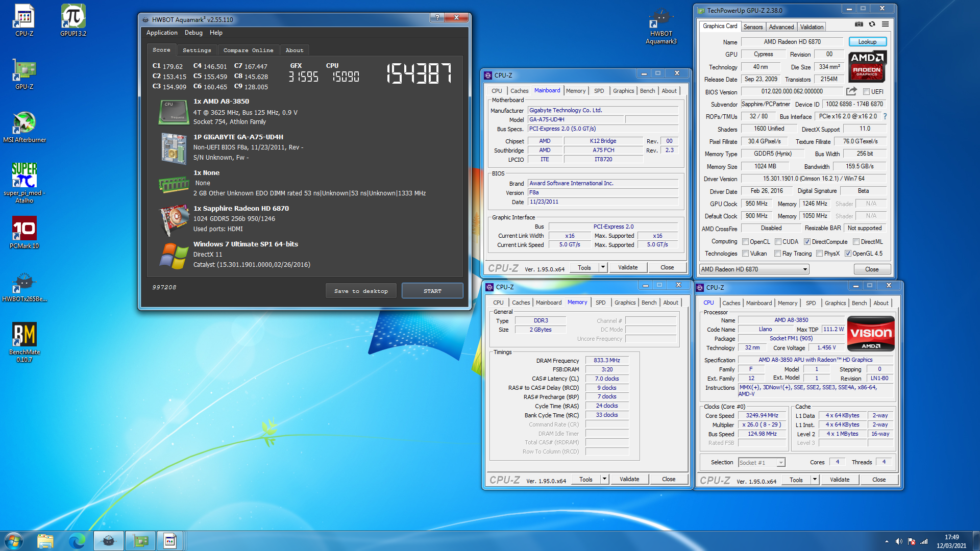This screenshot has width=980, height=551.
Task: Open the Debug menu in Aquamark
Action: point(193,33)
